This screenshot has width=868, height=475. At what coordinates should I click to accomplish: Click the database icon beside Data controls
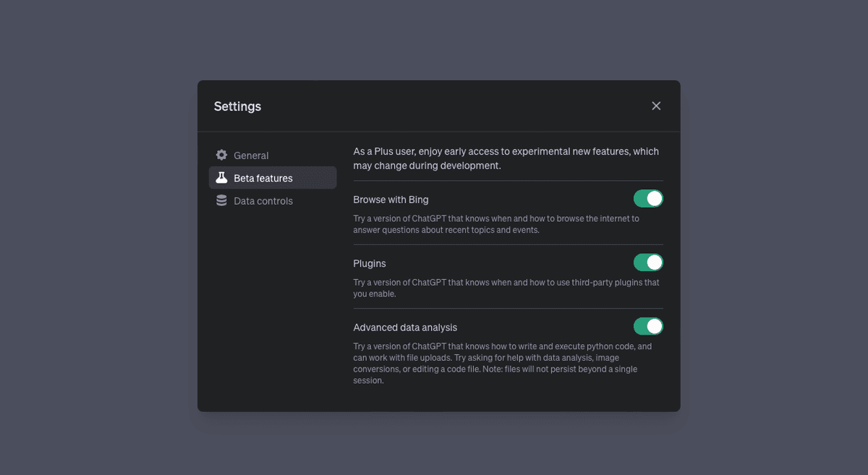click(221, 201)
